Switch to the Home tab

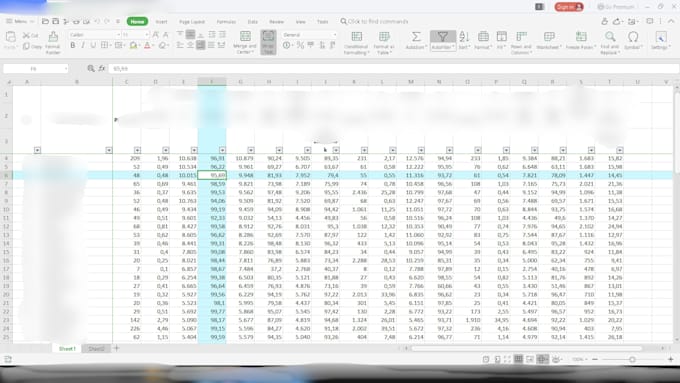[137, 21]
